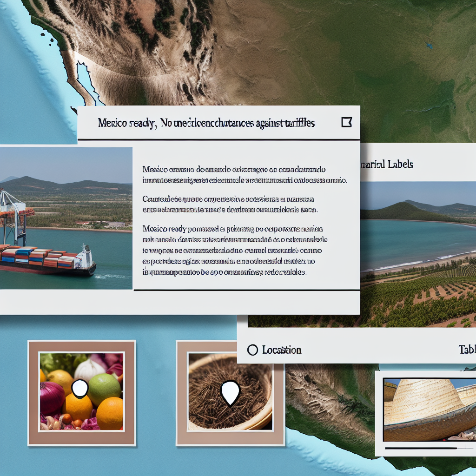The image size is (476, 476).
Task: Click the small blue lake on the map
Action: (x=429, y=46)
